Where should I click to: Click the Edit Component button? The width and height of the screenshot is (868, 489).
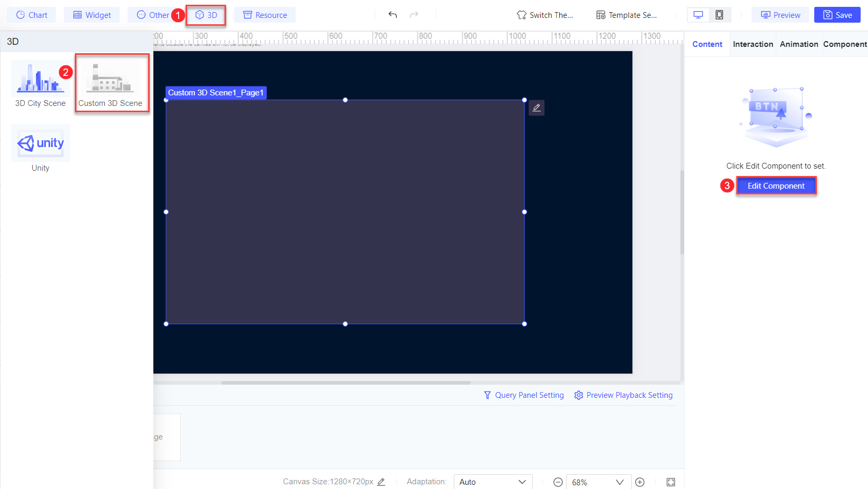pos(776,185)
